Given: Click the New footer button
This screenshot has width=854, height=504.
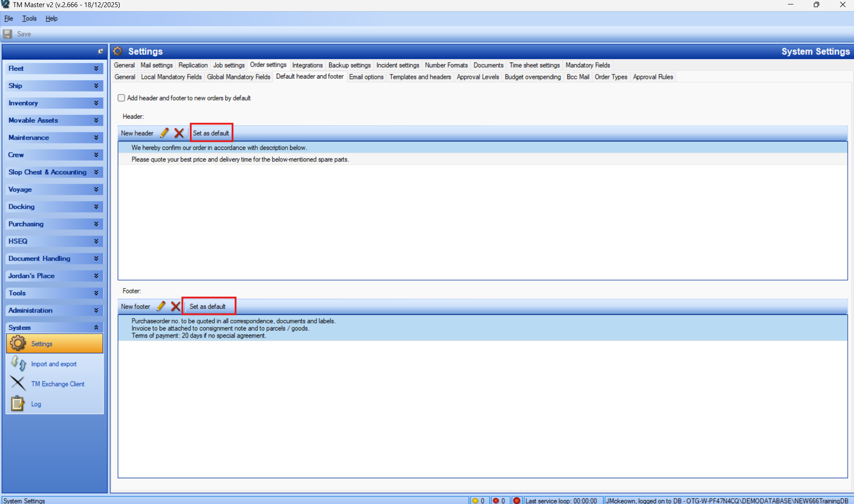Looking at the screenshot, I should pos(136,306).
